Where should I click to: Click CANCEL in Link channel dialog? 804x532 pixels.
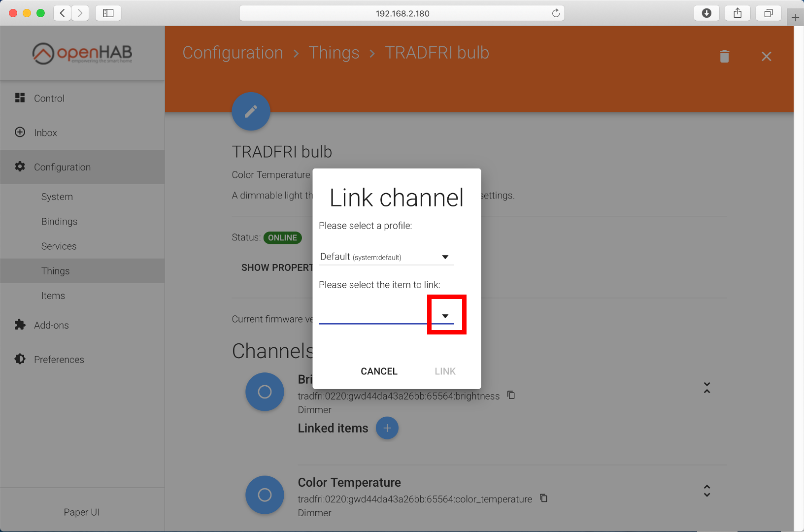click(379, 371)
